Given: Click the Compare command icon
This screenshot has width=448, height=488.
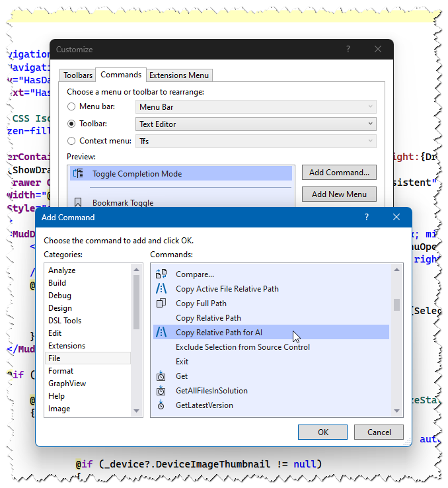Looking at the screenshot, I should tap(161, 274).
